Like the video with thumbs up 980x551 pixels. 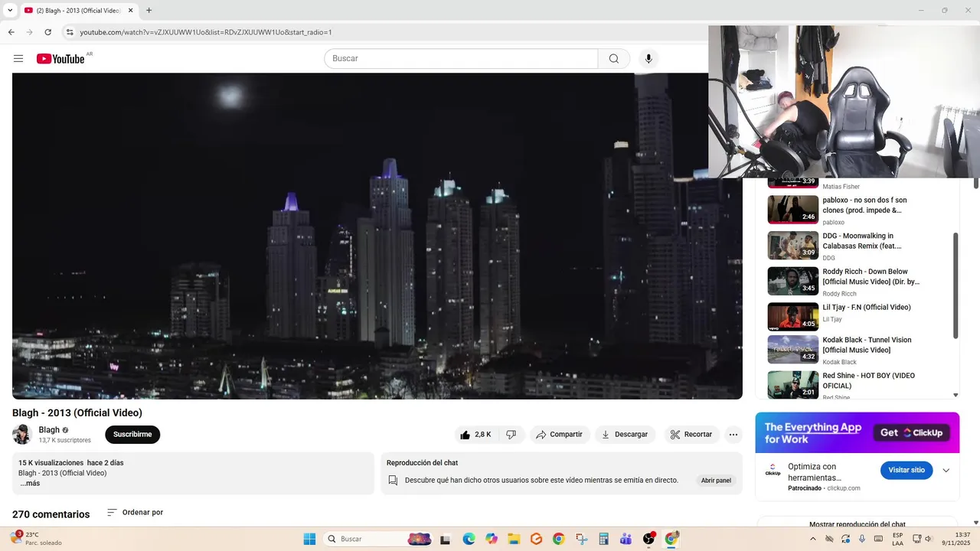pyautogui.click(x=475, y=435)
